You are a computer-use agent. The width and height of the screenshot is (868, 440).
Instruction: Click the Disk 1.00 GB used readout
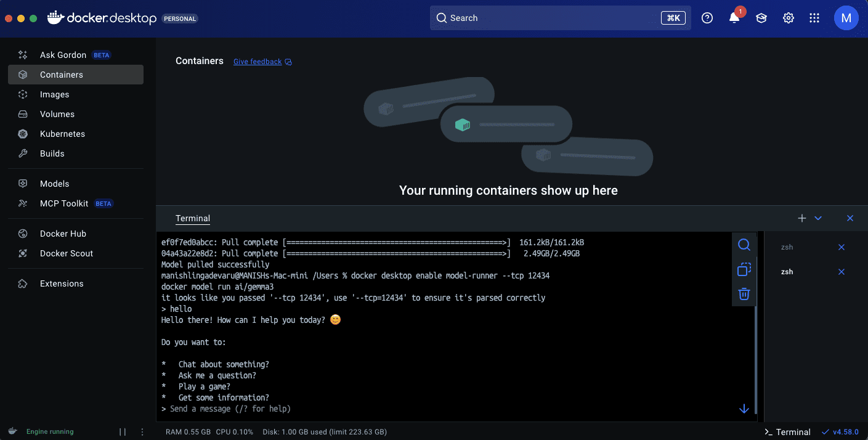(325, 432)
